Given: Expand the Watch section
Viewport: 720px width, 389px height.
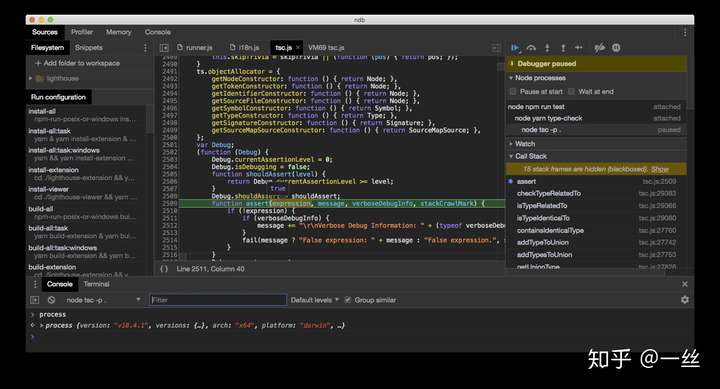Looking at the screenshot, I should [x=511, y=144].
